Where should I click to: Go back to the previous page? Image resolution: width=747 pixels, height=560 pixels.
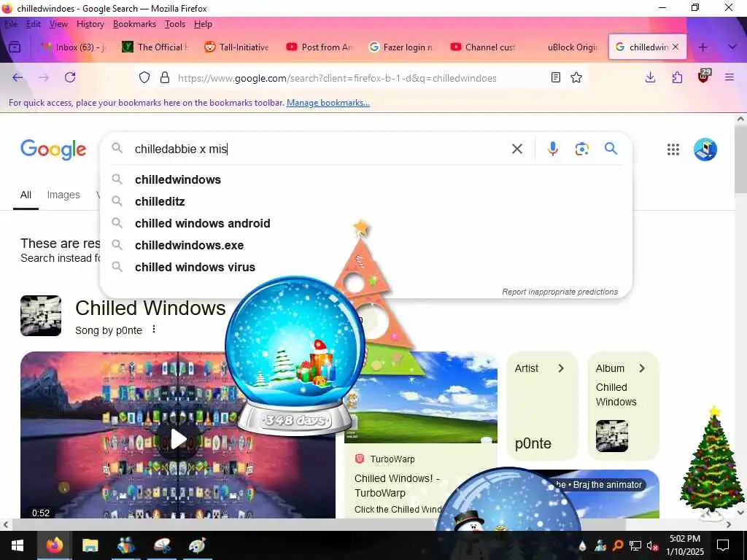(18, 77)
